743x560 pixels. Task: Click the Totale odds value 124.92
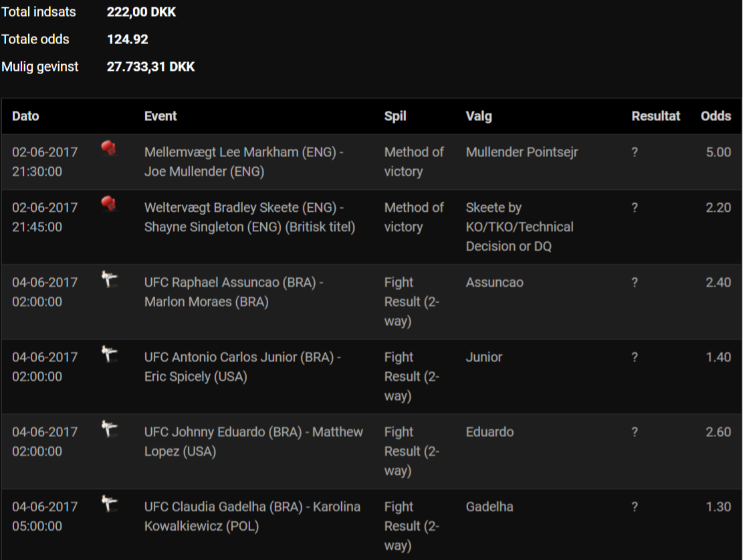(128, 39)
